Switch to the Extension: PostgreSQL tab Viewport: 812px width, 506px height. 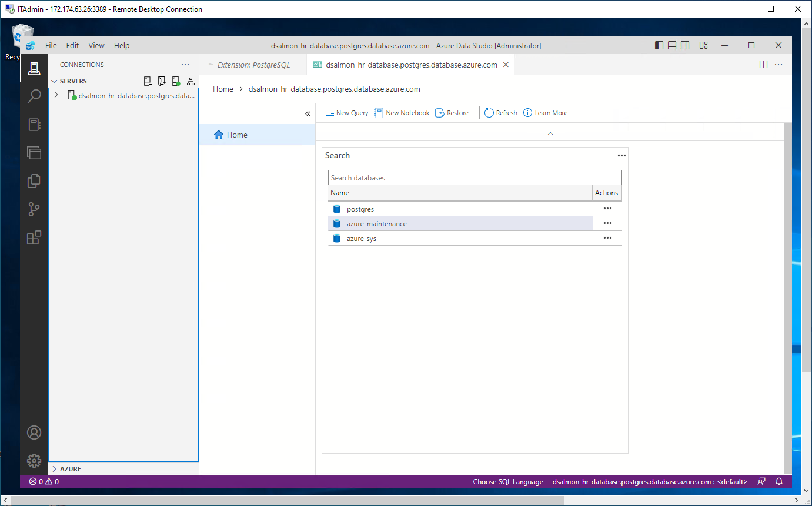point(253,65)
